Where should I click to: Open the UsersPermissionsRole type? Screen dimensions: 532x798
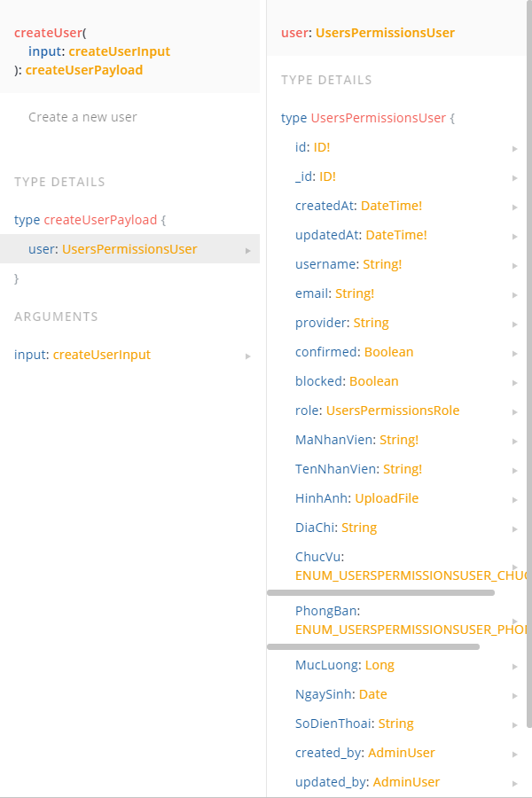[393, 411]
